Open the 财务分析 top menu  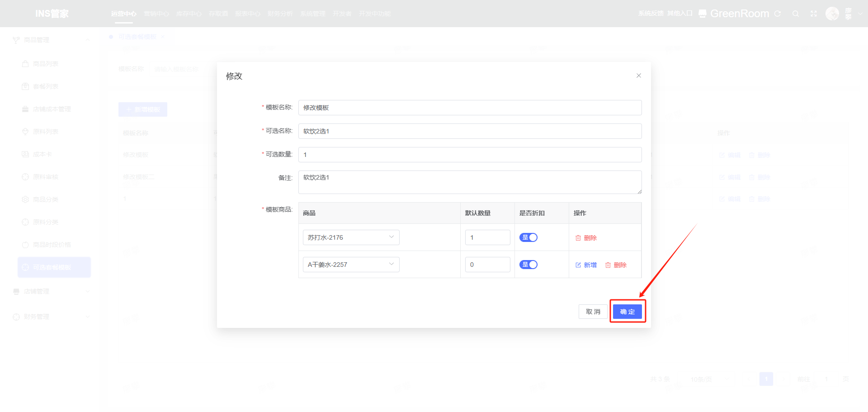(280, 14)
